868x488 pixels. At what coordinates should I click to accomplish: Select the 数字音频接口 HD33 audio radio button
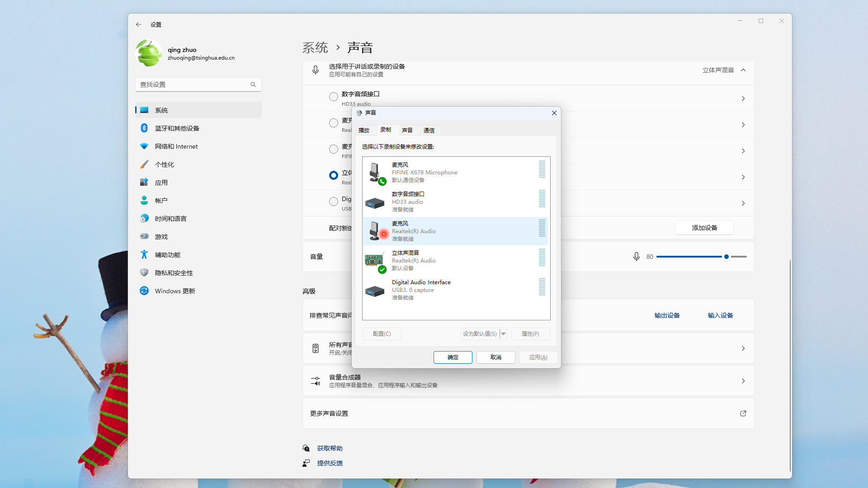(334, 97)
